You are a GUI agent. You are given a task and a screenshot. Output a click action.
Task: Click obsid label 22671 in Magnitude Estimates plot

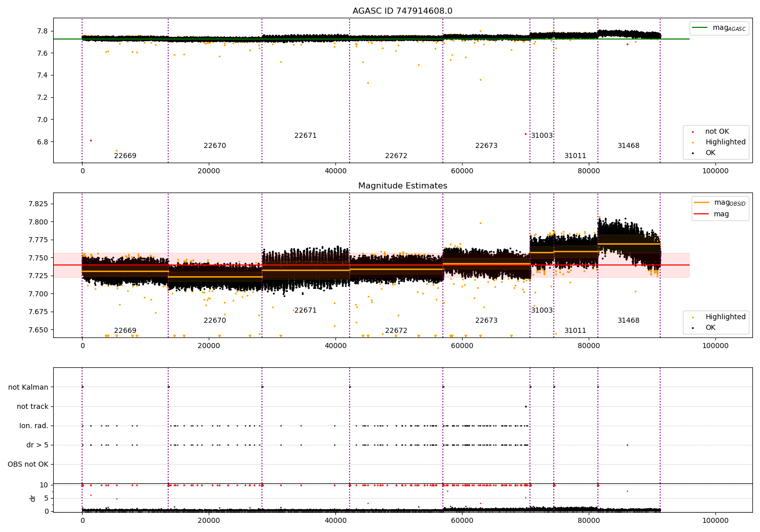click(x=306, y=311)
